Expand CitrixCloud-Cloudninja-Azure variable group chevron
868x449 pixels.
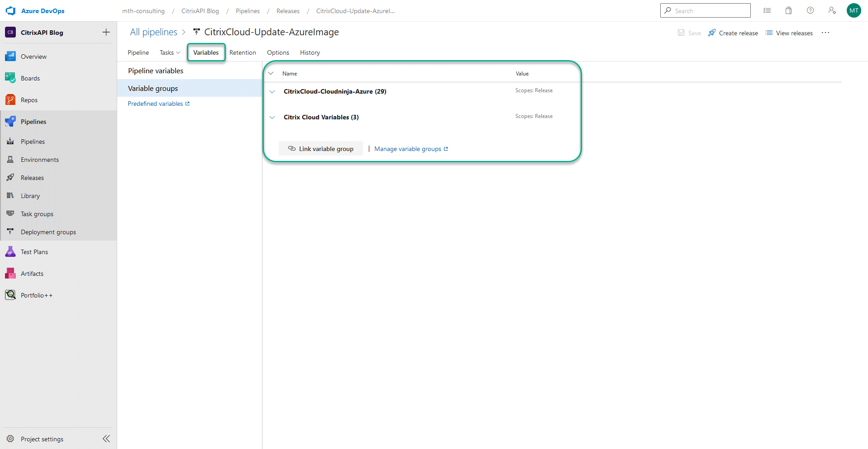coord(272,91)
